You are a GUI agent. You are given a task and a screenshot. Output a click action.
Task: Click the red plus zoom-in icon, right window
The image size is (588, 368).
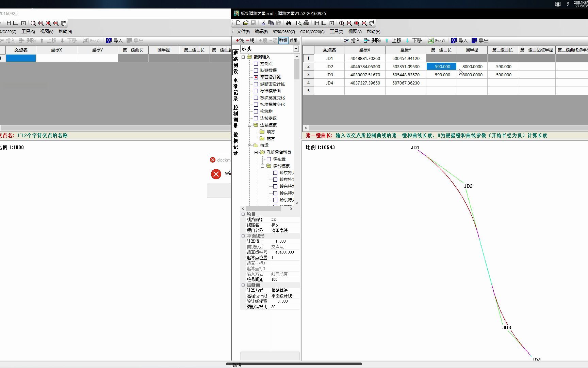[357, 23]
